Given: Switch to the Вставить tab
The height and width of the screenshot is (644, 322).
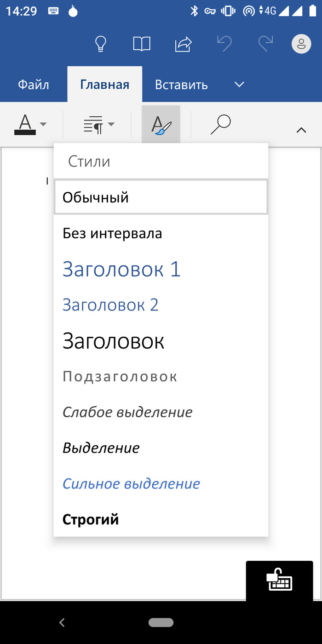Looking at the screenshot, I should pyautogui.click(x=181, y=85).
